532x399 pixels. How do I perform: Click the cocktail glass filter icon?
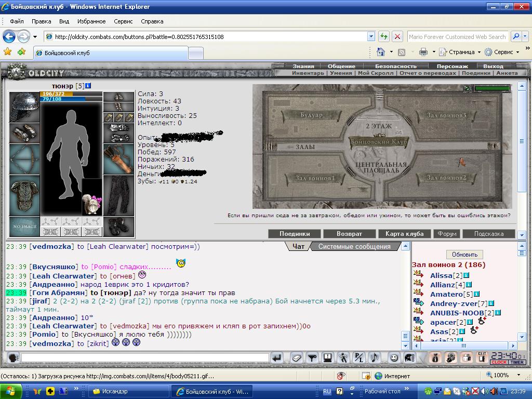click(312, 358)
